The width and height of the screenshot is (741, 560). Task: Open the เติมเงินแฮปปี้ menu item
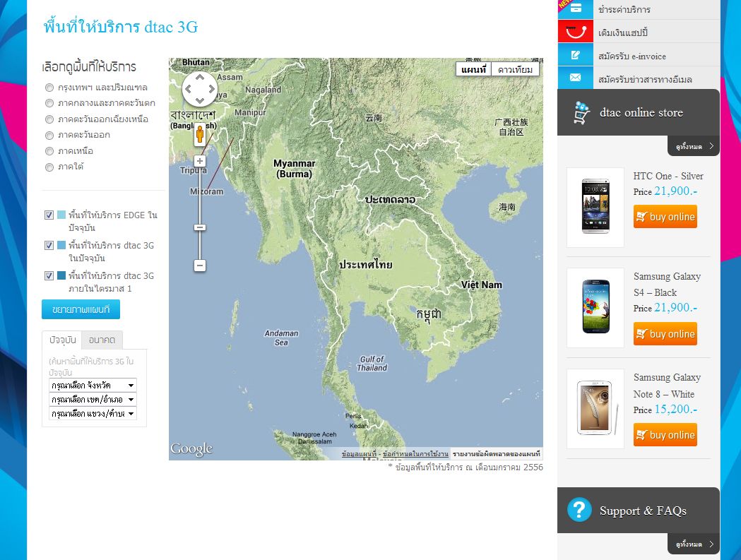coord(639,32)
